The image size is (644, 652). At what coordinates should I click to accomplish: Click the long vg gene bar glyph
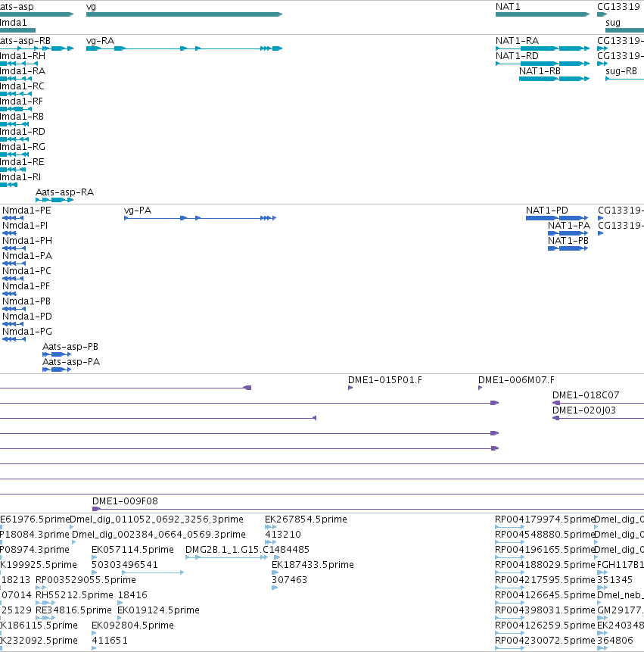coord(184,14)
